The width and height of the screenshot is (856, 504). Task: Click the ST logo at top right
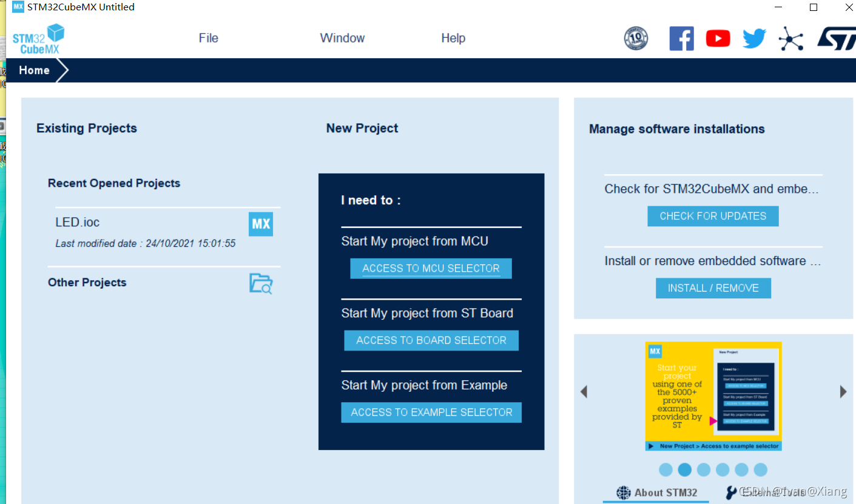(836, 38)
